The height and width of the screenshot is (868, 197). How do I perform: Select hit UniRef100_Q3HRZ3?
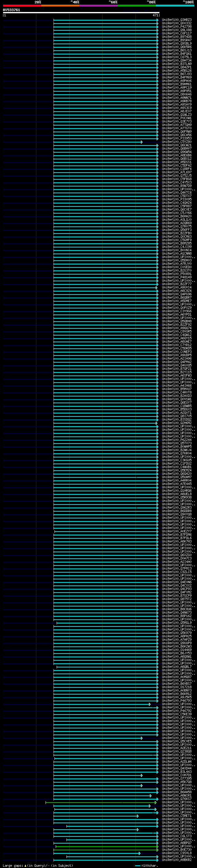click(x=176, y=20)
